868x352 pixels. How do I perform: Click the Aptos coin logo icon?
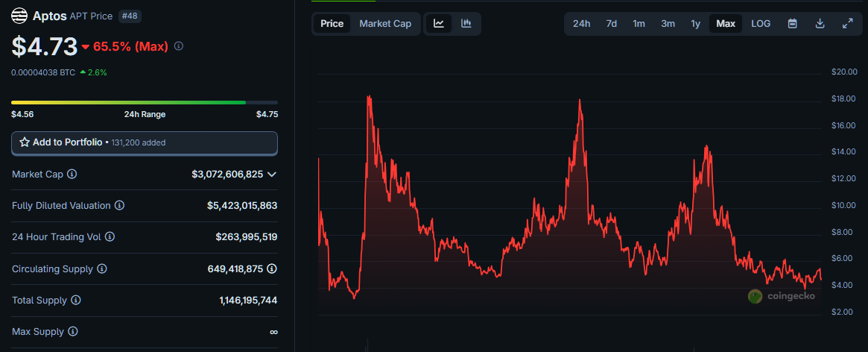click(x=19, y=16)
